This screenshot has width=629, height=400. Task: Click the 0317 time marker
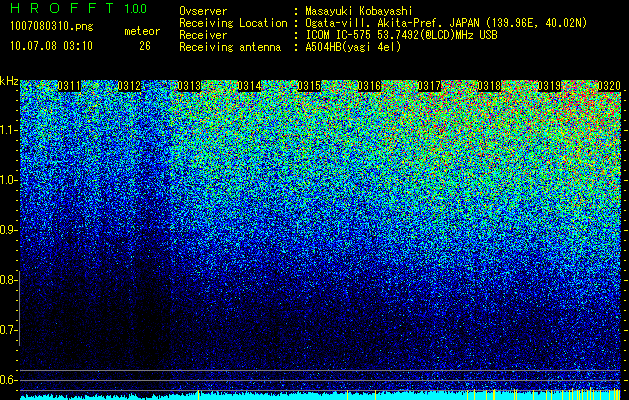429,86
